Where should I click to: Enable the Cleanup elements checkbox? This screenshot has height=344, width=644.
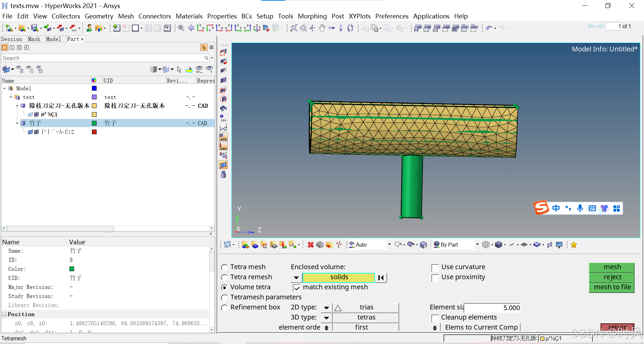(435, 318)
